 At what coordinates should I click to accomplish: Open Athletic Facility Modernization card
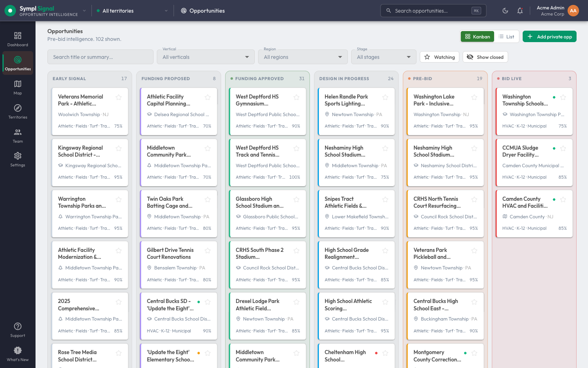coord(90,265)
